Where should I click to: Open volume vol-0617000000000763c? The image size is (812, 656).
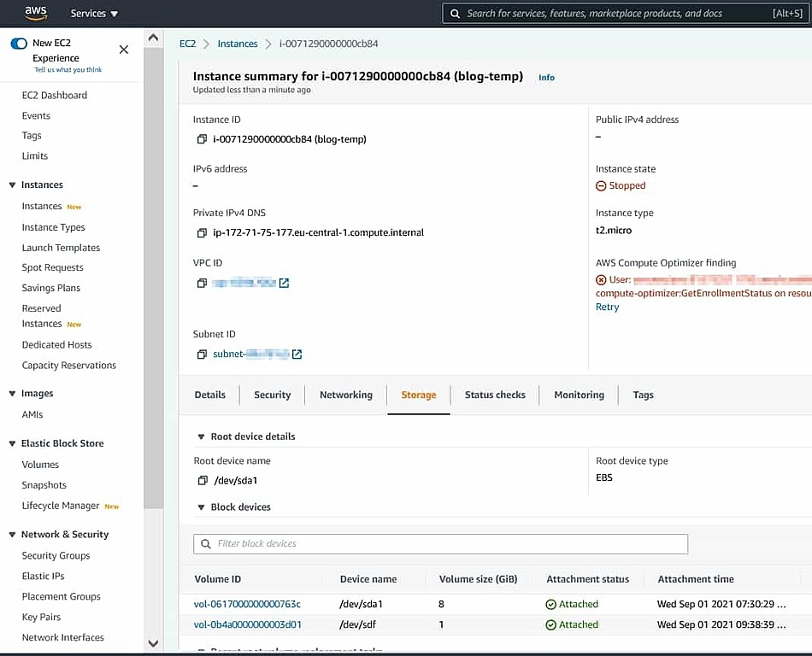(x=248, y=604)
